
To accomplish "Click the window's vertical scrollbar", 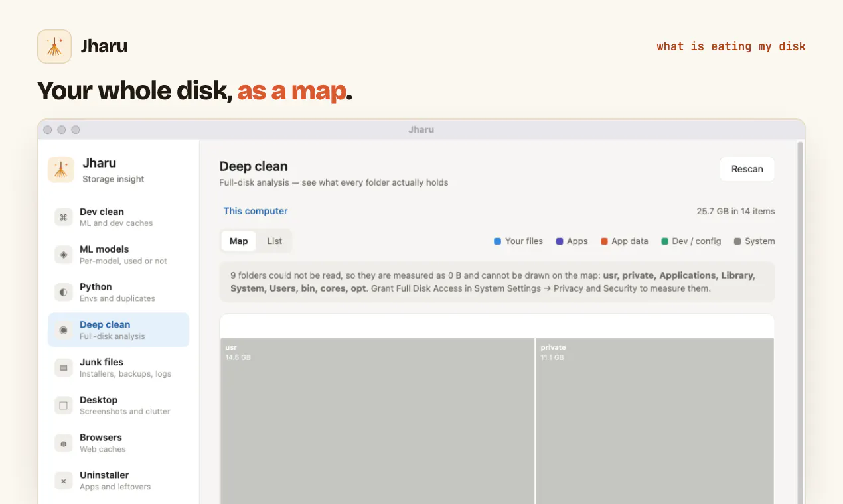I will [x=800, y=322].
